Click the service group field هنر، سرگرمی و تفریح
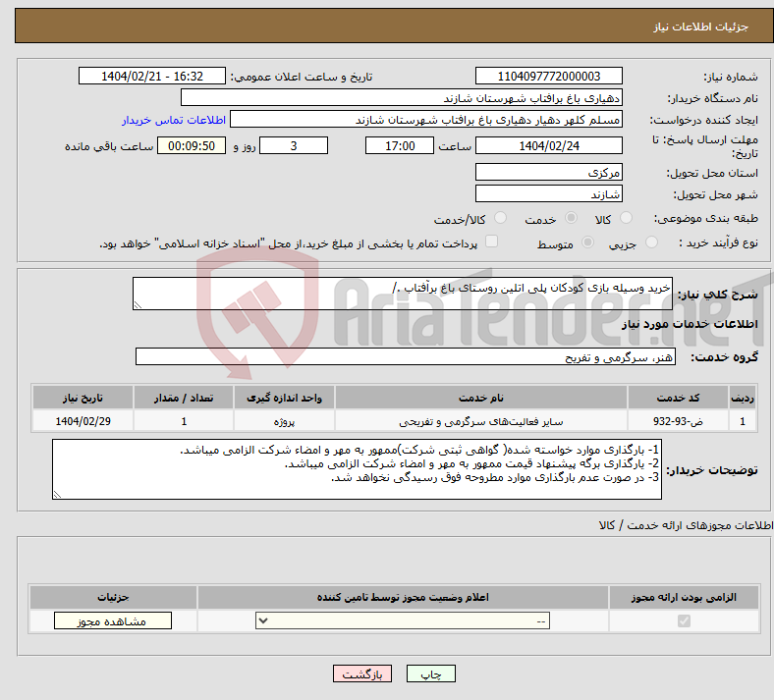 click(406, 356)
